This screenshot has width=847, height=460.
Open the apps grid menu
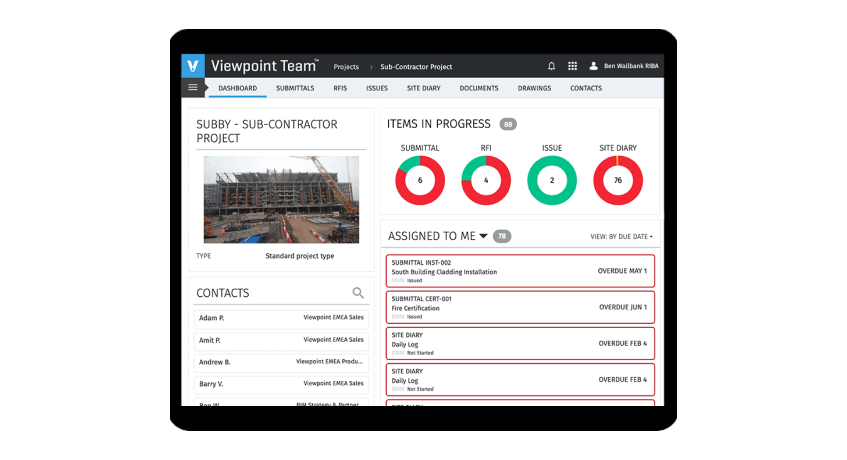573,66
